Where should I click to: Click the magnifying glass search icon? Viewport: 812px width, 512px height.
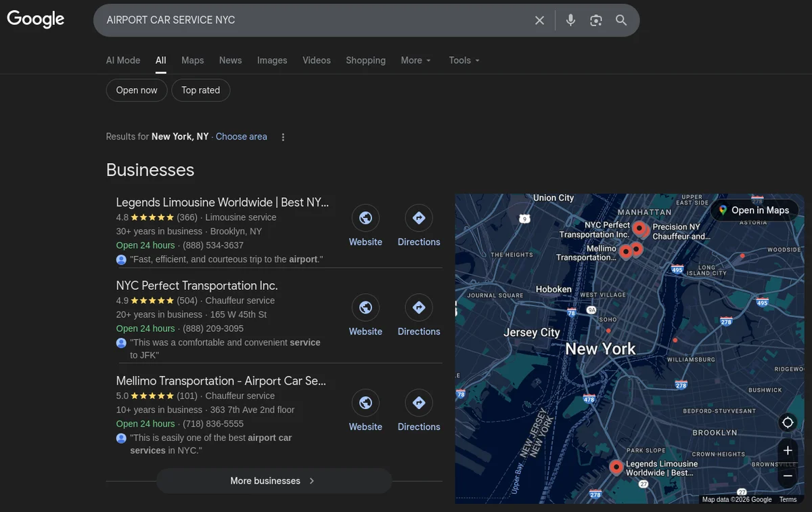click(x=621, y=20)
